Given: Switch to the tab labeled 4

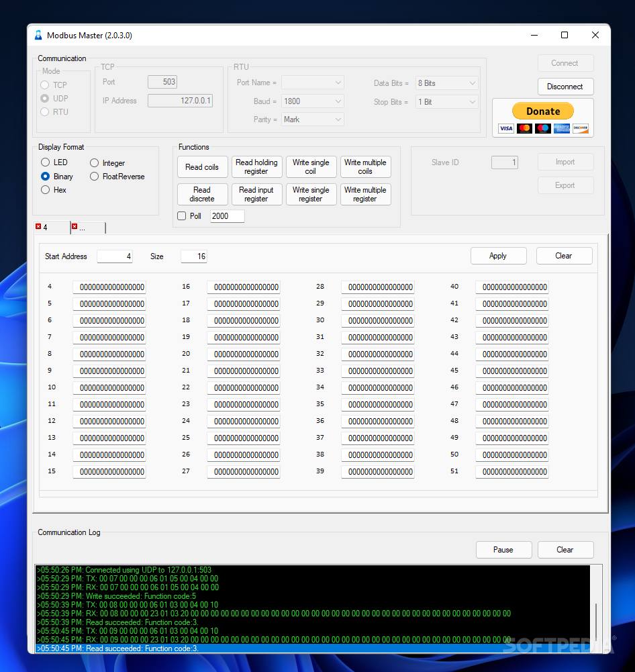Looking at the screenshot, I should [x=52, y=227].
